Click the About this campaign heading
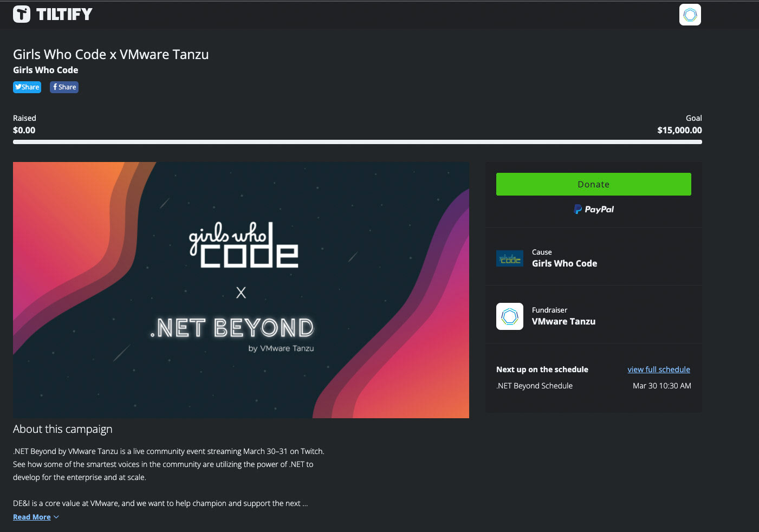 pos(63,429)
